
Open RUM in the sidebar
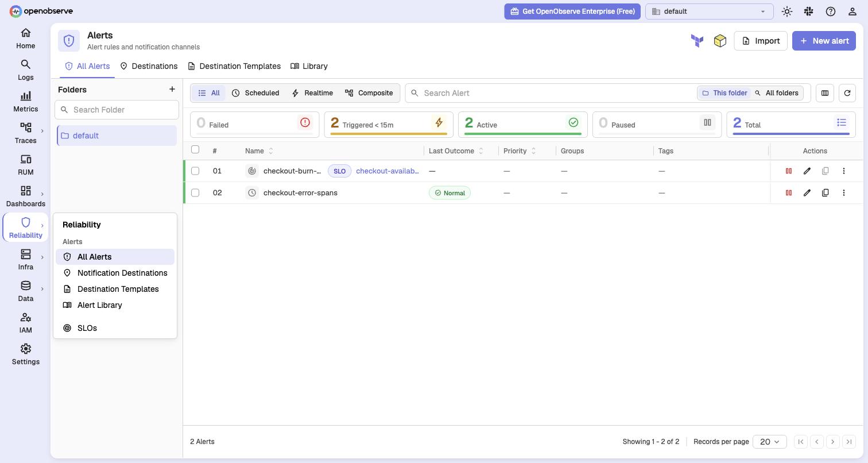[x=25, y=165]
